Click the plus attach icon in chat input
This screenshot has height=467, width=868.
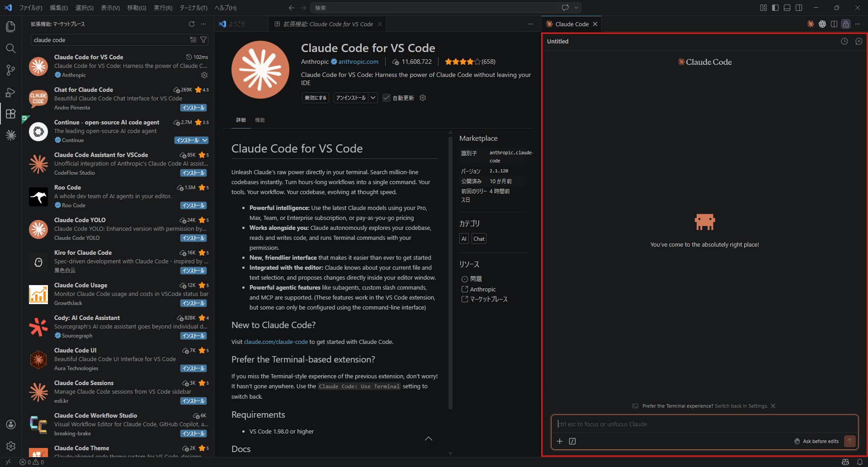pos(560,441)
